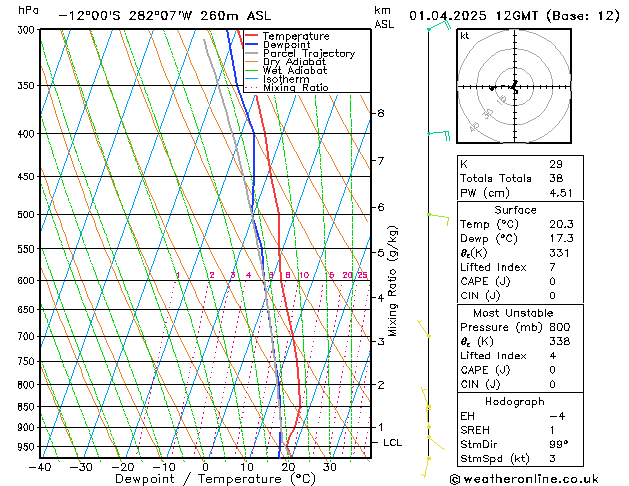Click the PW (cm) value 4.51
629x486 pixels.
click(x=561, y=193)
